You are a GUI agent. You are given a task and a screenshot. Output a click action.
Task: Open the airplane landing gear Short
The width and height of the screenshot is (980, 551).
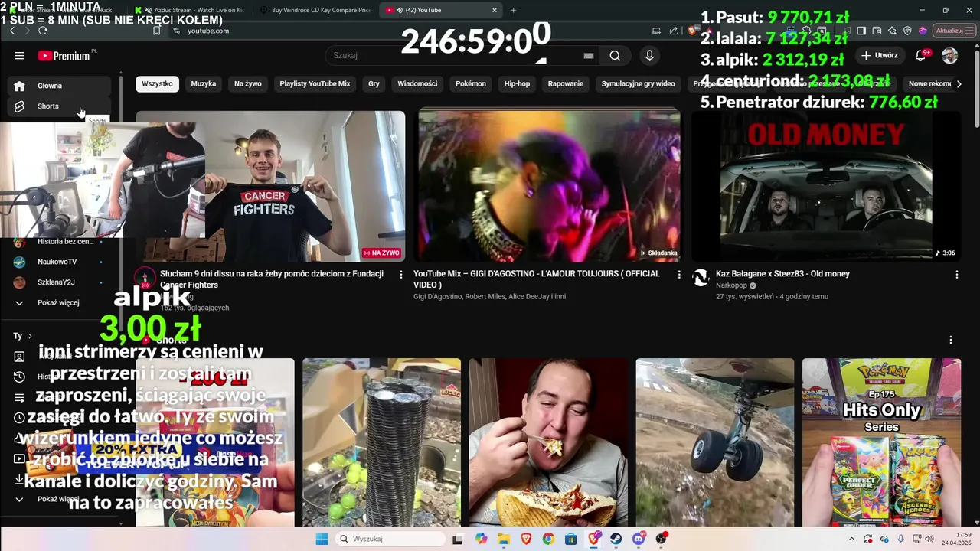[x=715, y=442]
